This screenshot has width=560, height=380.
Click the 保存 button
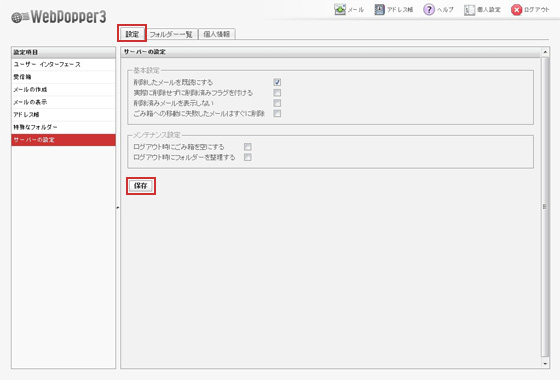(x=141, y=186)
